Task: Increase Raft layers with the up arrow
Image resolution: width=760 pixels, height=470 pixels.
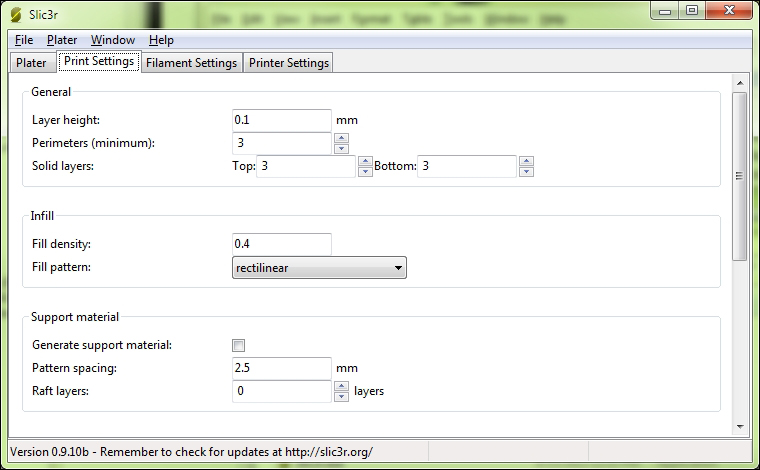Action: coord(341,386)
